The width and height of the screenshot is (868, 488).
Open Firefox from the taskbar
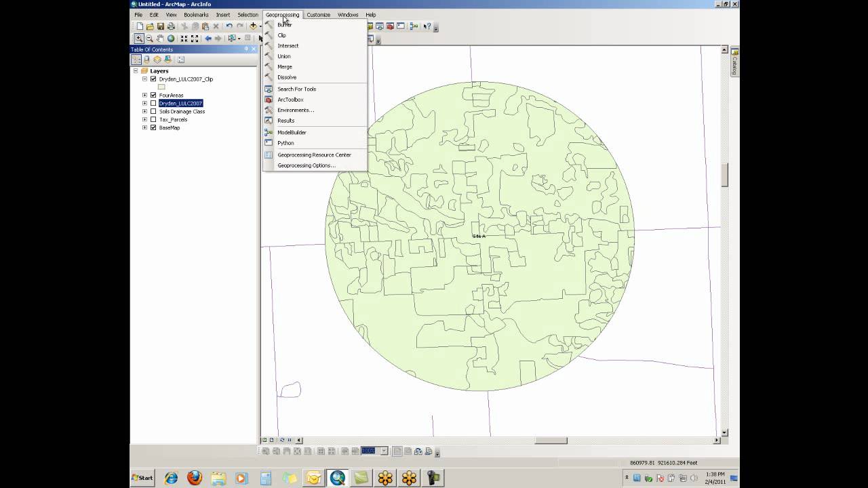point(195,478)
